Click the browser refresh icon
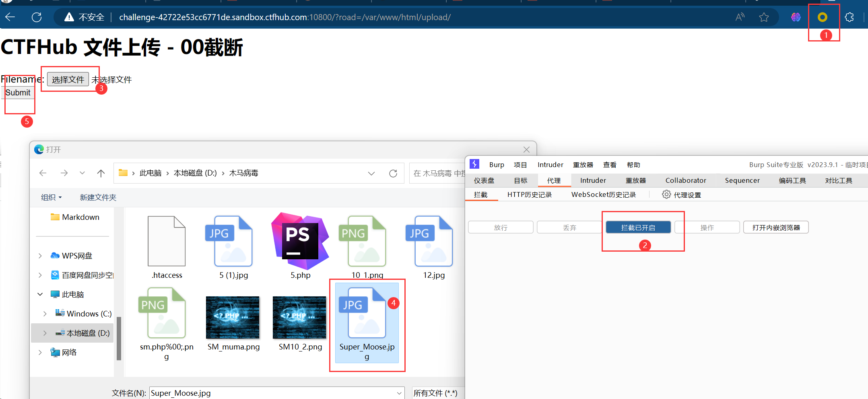 (x=37, y=17)
